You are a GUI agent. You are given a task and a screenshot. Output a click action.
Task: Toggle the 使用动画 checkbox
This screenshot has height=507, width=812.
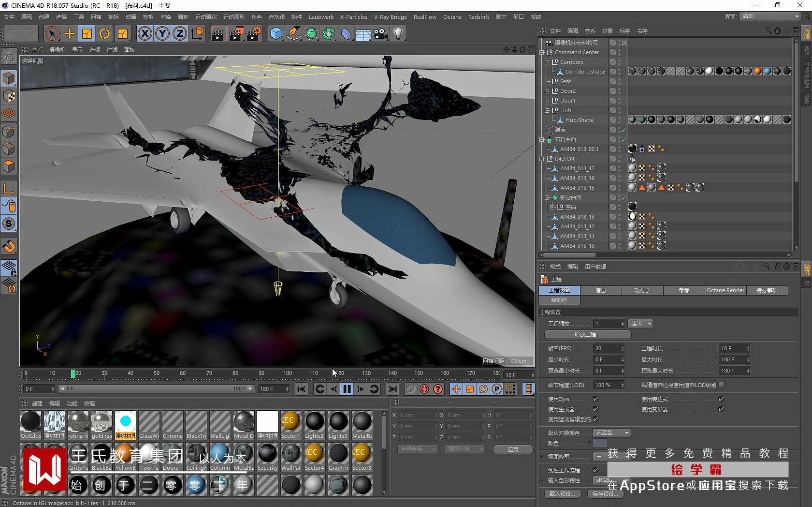pyautogui.click(x=595, y=399)
